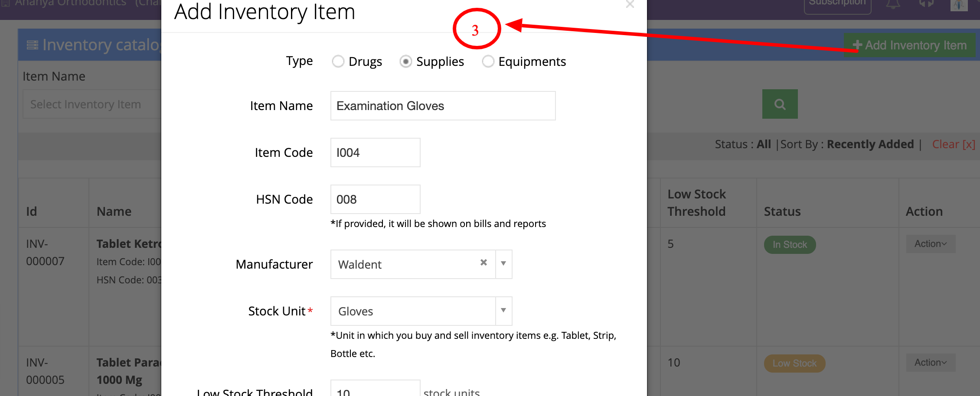The width and height of the screenshot is (980, 396).
Task: Open the notifications bell icon
Action: (x=893, y=4)
